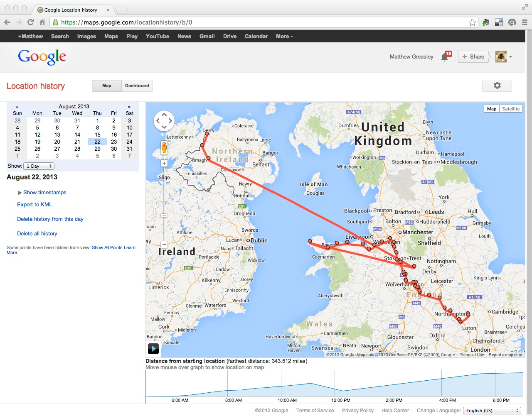Open Gmail from the top bar
Image resolution: width=532 pixels, height=416 pixels.
tap(207, 37)
